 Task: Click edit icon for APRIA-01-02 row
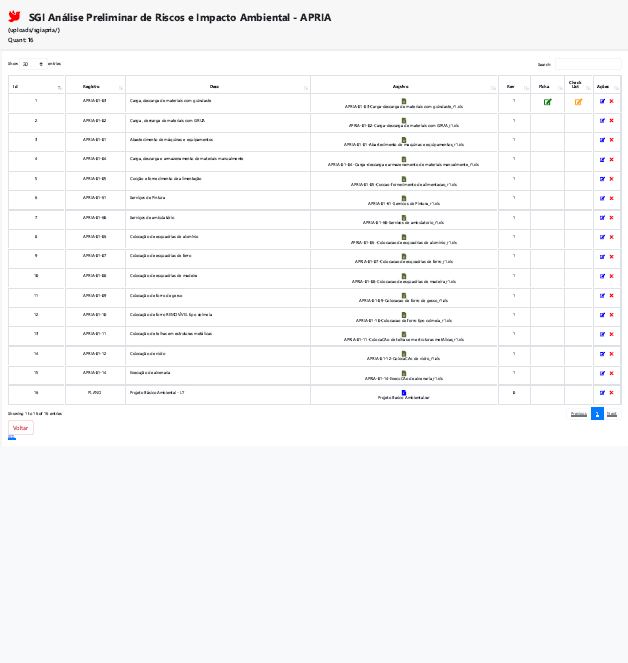tap(602, 120)
